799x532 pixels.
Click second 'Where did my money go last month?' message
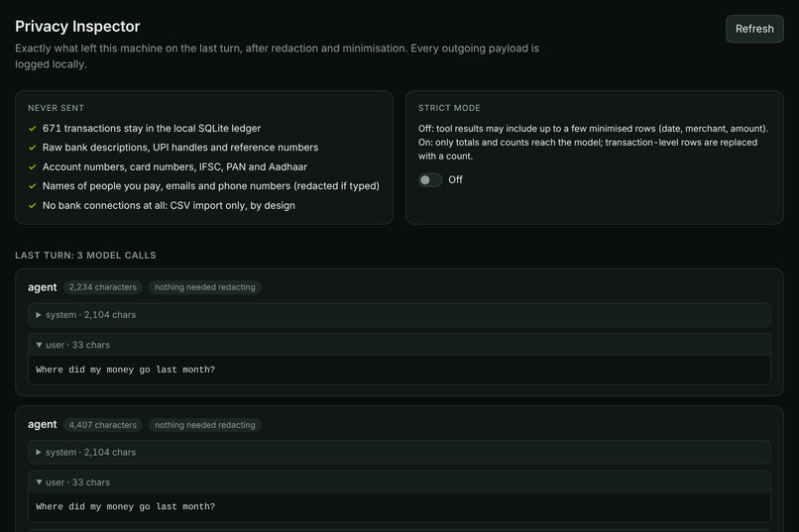point(125,506)
